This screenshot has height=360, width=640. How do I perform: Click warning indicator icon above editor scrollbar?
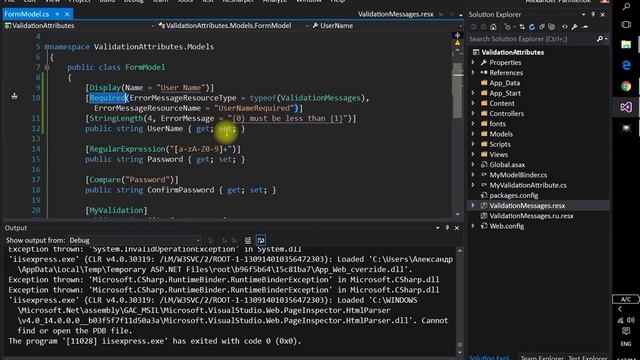(x=457, y=43)
